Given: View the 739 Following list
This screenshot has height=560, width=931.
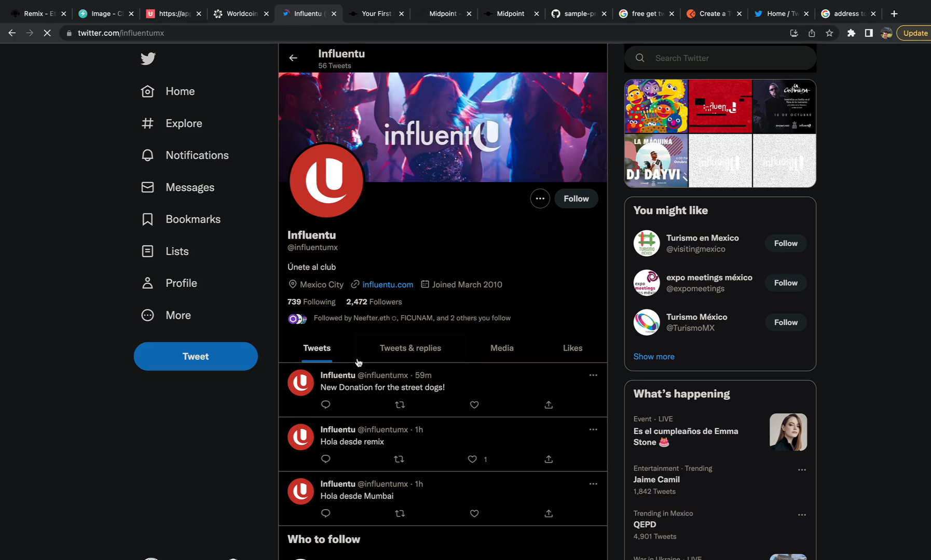Looking at the screenshot, I should 311,302.
